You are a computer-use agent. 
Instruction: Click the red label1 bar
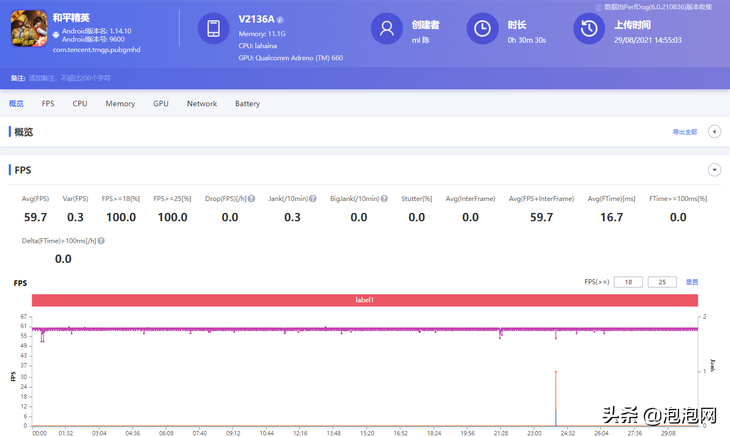(x=365, y=300)
